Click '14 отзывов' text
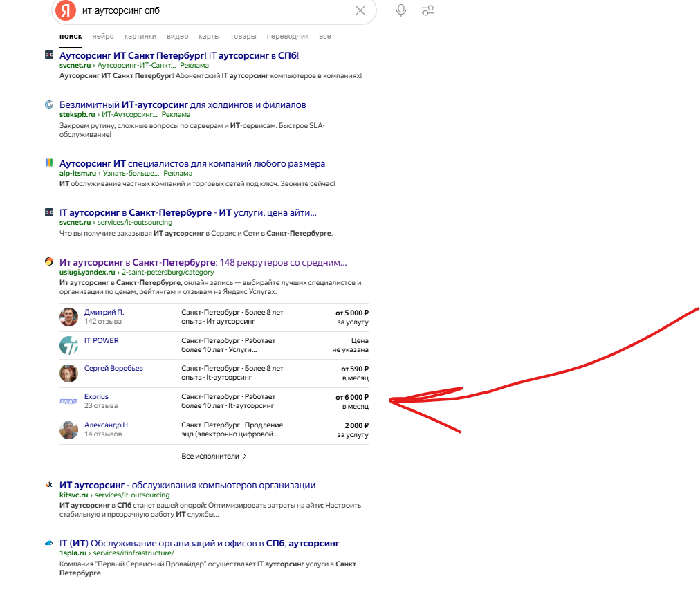Image resolution: width=700 pixels, height=590 pixels. point(102,434)
